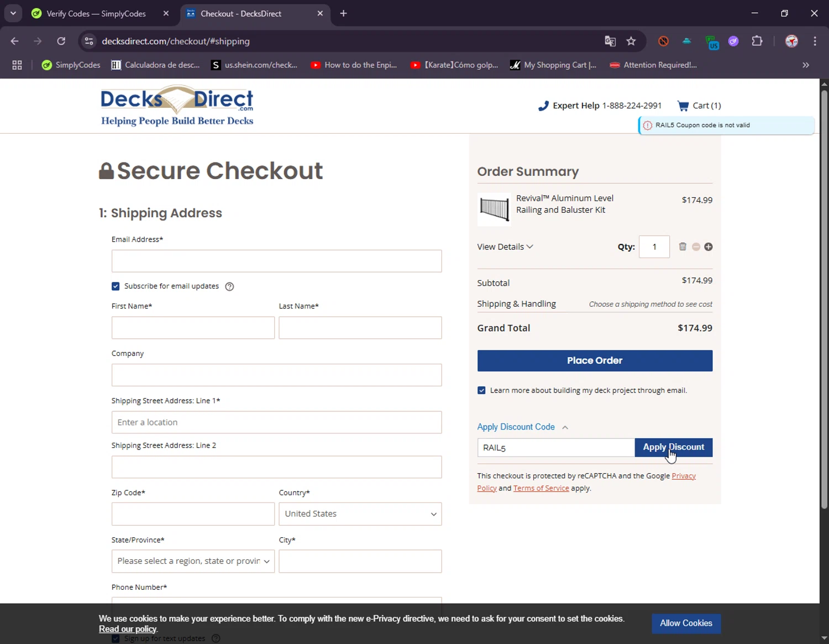The height and width of the screenshot is (644, 829).
Task: Toggle Subscribe for email updates checkbox
Action: tap(116, 286)
